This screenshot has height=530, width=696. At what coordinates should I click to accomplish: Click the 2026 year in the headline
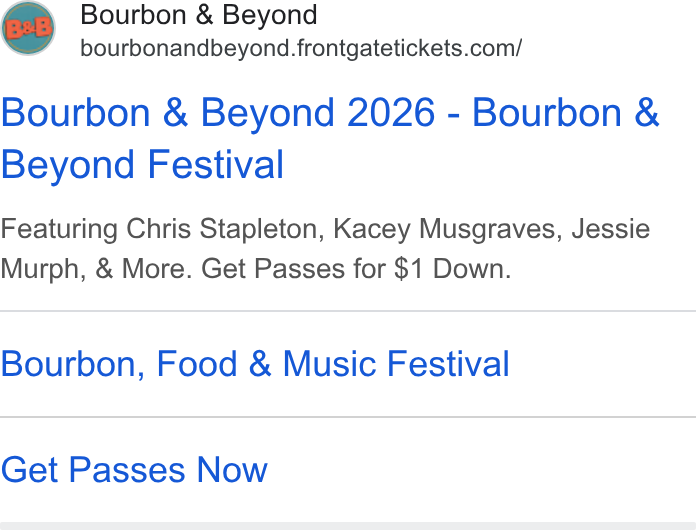coord(390,113)
